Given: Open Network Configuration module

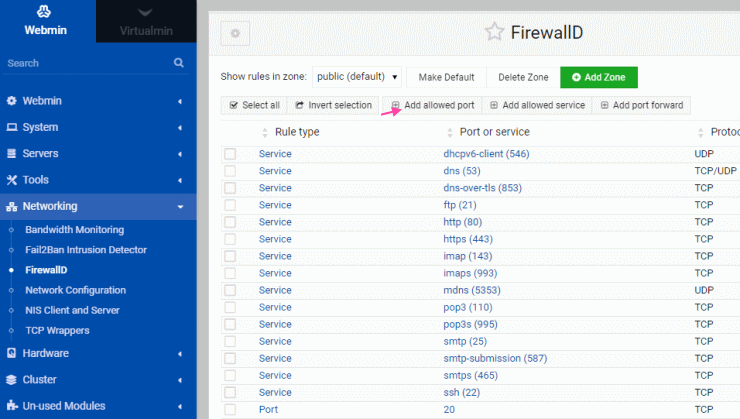Looking at the screenshot, I should (x=76, y=290).
